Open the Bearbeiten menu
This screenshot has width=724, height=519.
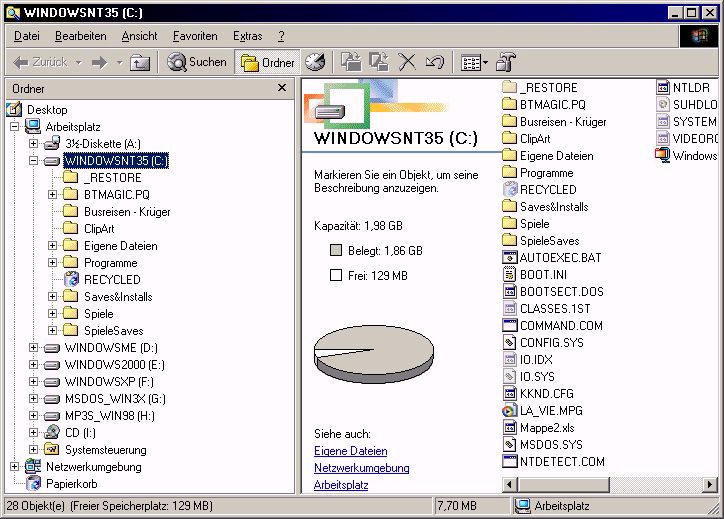81,36
